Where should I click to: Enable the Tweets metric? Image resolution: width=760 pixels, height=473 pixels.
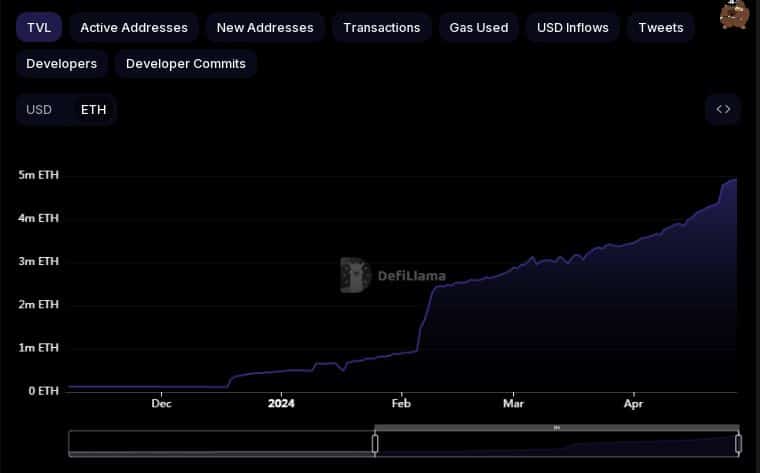click(661, 27)
